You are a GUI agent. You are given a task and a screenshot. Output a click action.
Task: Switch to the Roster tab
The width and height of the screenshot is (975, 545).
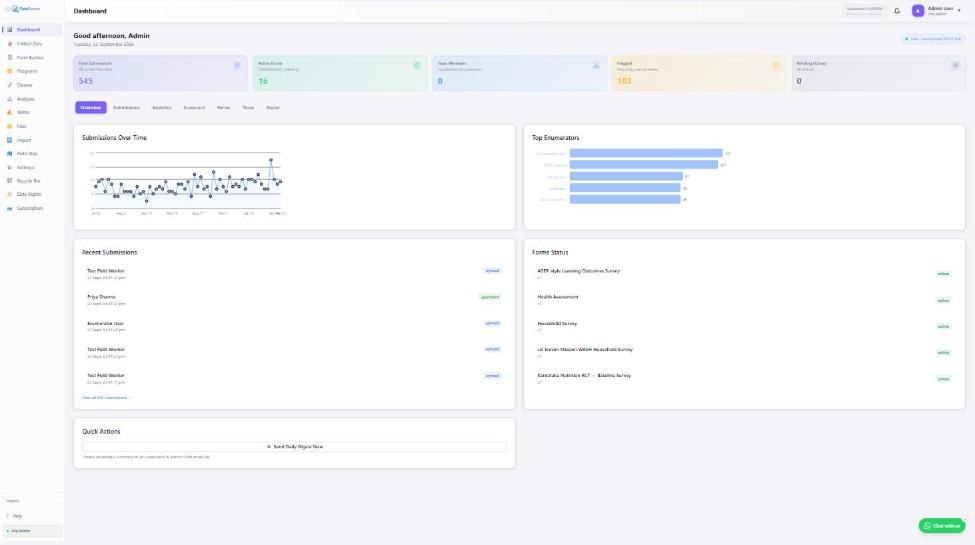[x=273, y=108]
